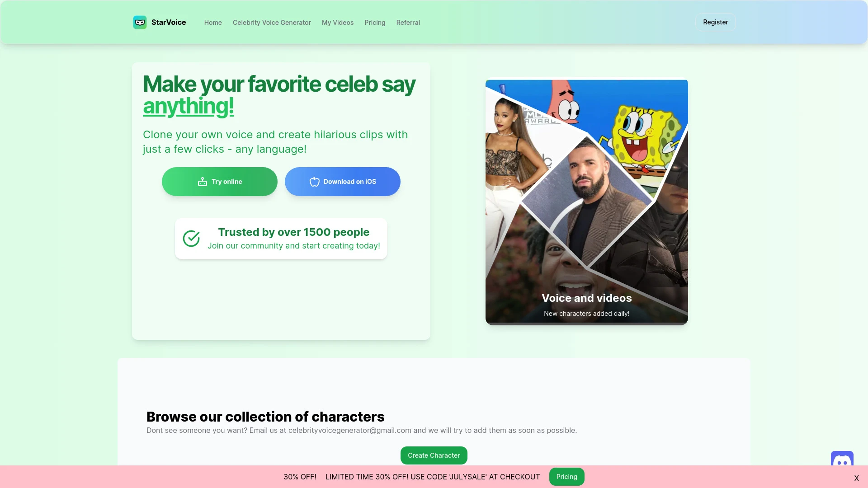Image resolution: width=868 pixels, height=488 pixels.
Task: Toggle the My Videos navigation section
Action: pos(337,22)
